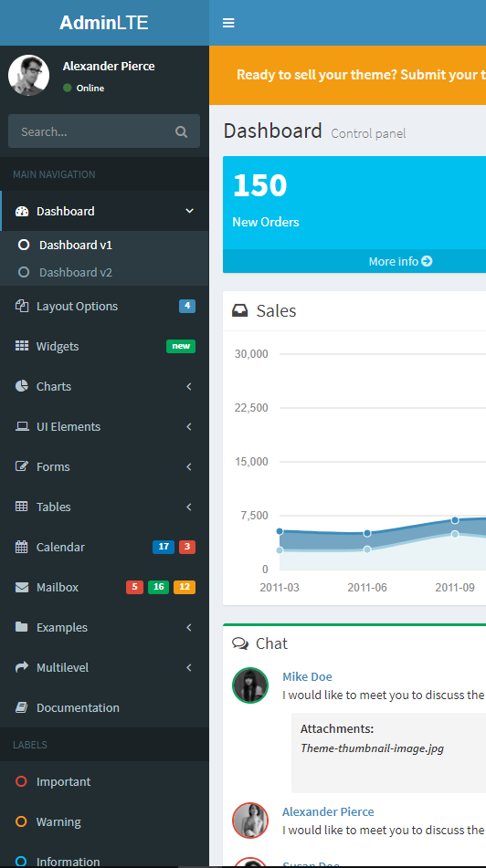Screen dimensions: 486x868
Task: Click the 2011-06 axis label
Action: point(367,588)
